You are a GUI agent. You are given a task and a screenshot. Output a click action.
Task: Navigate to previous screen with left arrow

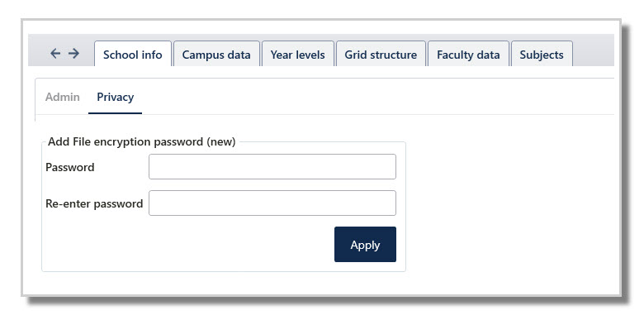[55, 53]
